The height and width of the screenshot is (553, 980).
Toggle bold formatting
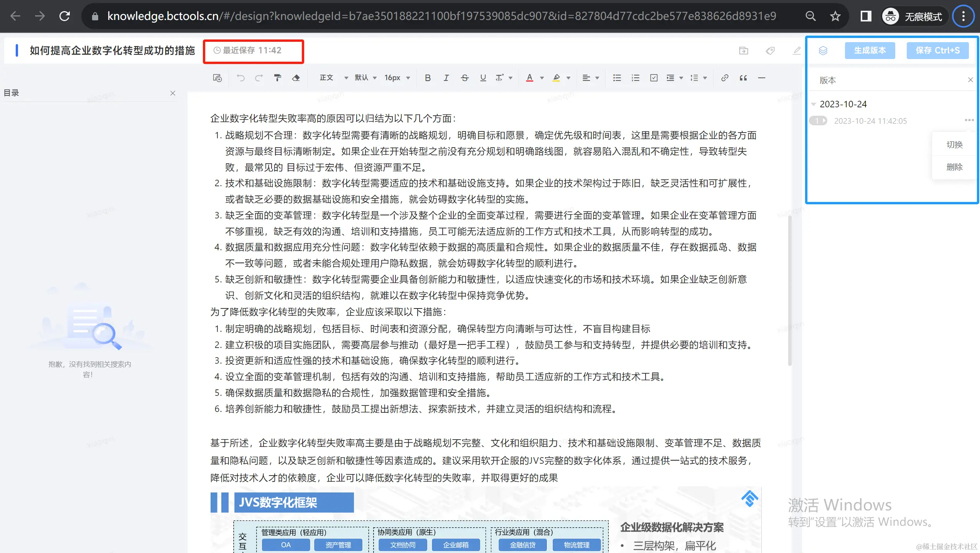pos(428,78)
